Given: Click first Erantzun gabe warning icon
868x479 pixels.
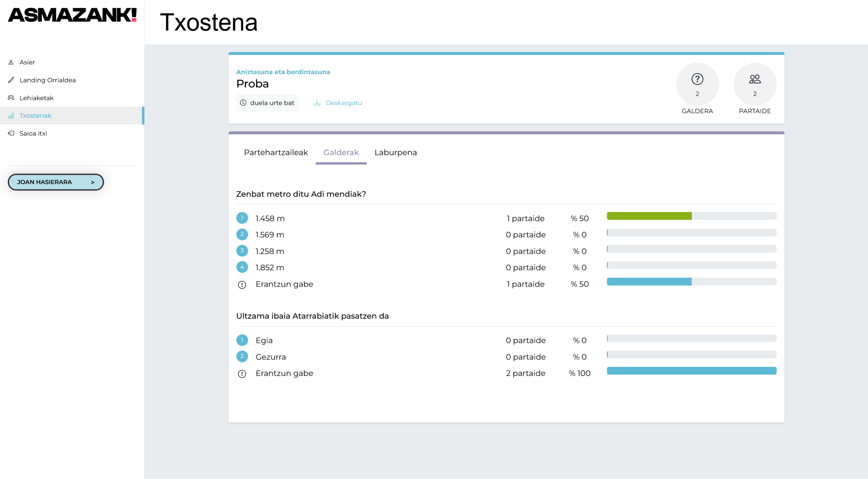Looking at the screenshot, I should click(x=242, y=285).
